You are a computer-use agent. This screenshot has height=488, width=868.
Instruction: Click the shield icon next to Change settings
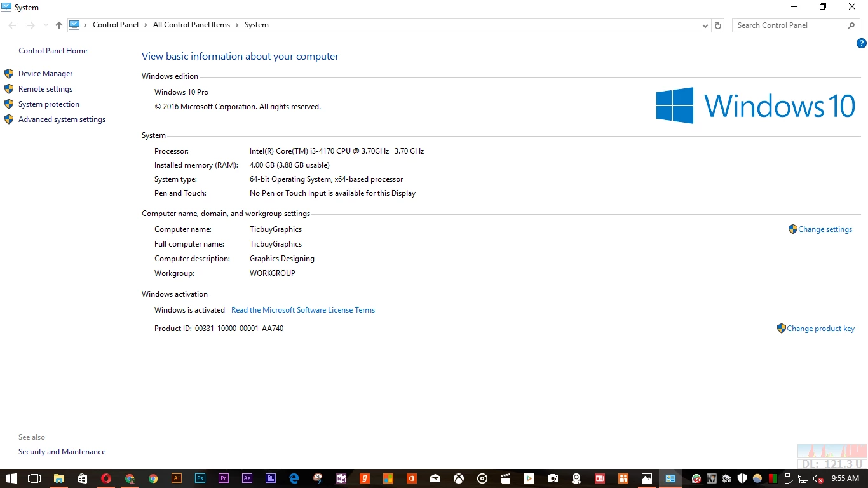point(792,229)
